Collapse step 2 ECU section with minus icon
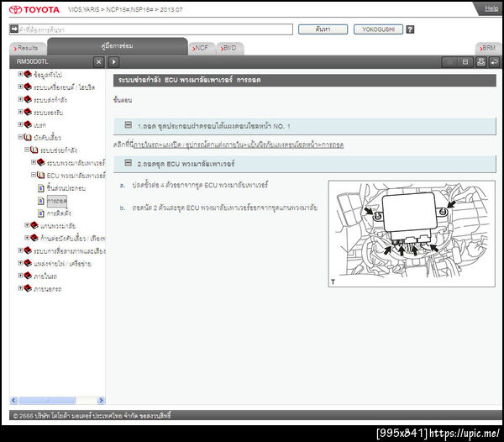The height and width of the screenshot is (442, 504). (x=129, y=163)
